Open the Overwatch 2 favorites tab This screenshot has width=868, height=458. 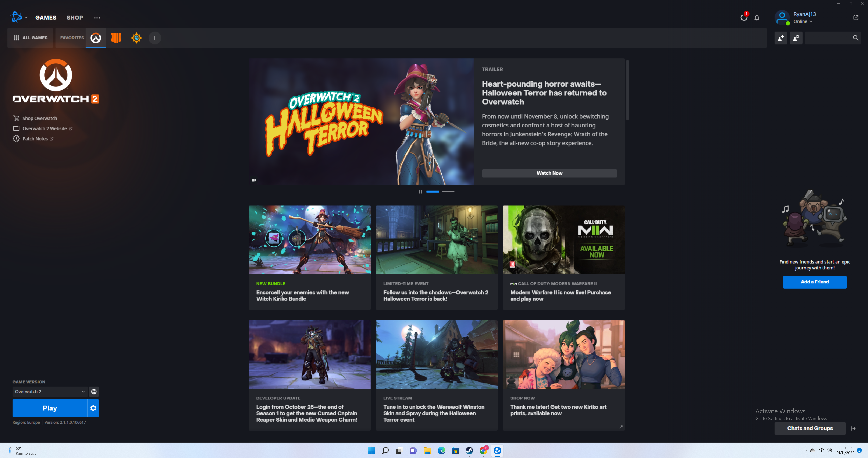point(96,38)
